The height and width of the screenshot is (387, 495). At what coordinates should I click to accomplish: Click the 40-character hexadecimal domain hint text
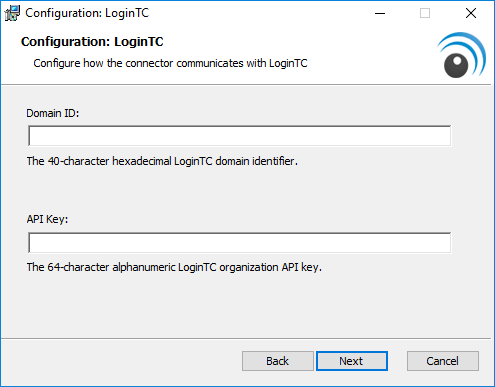tap(162, 161)
